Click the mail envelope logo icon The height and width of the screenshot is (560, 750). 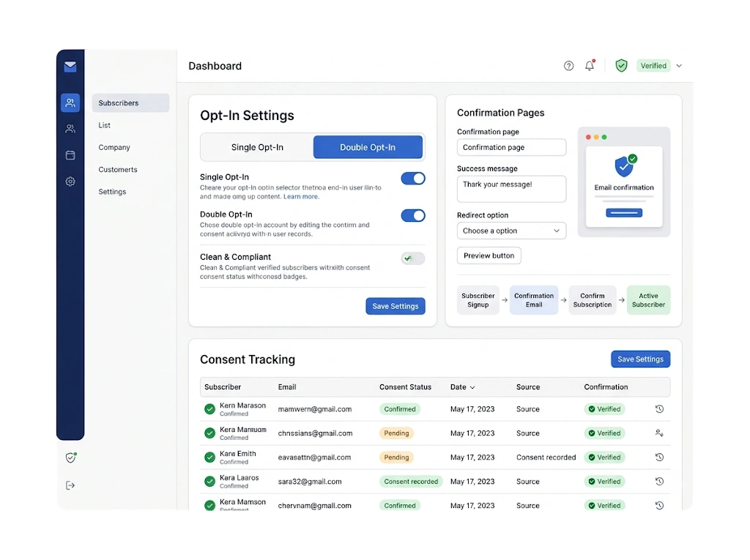point(70,67)
